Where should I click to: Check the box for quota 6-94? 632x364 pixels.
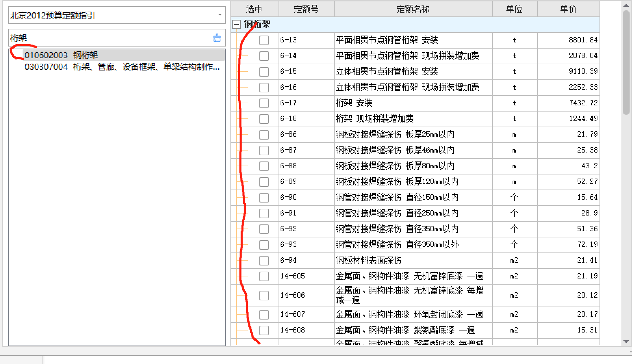[x=264, y=260]
